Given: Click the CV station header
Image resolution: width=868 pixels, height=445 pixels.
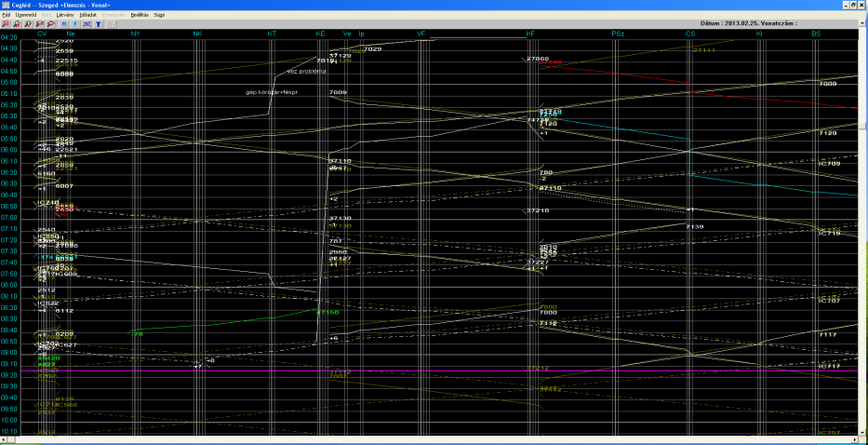Looking at the screenshot, I should (x=42, y=34).
